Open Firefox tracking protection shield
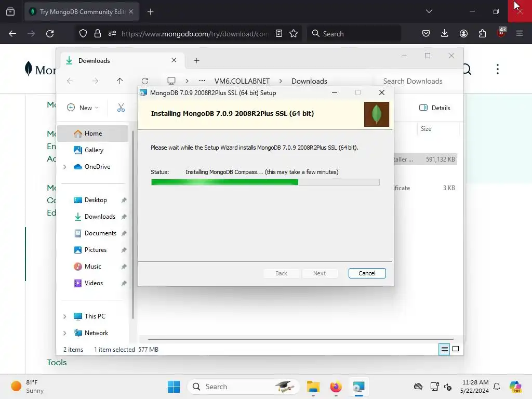The image size is (532, 399). [x=83, y=34]
